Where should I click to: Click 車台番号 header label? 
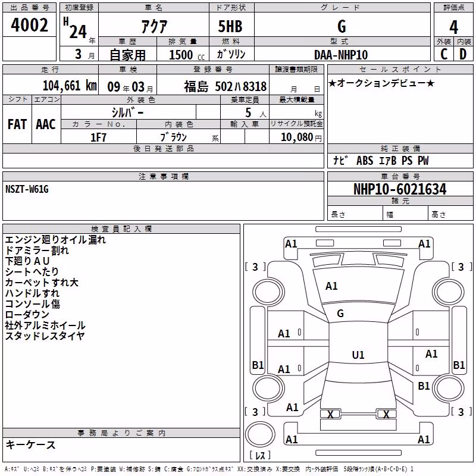(x=400, y=176)
